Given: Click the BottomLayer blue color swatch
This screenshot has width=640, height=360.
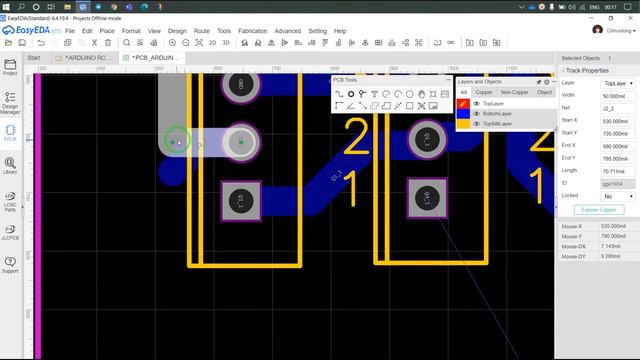Looking at the screenshot, I should (463, 113).
